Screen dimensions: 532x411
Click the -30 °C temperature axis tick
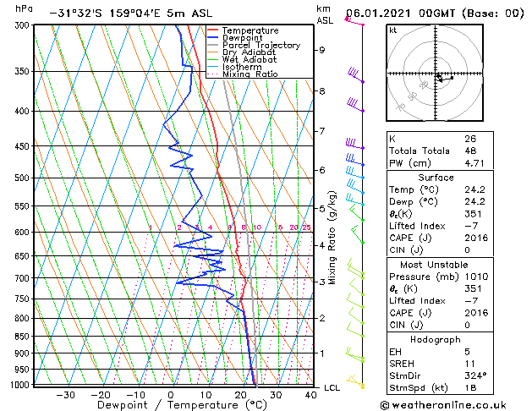coord(65,395)
